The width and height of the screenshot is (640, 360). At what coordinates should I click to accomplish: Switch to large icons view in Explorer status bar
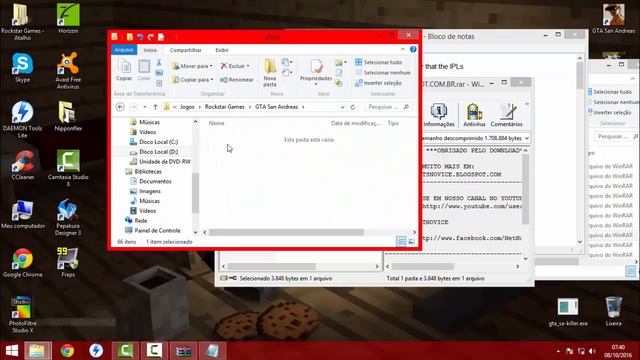click(x=411, y=242)
